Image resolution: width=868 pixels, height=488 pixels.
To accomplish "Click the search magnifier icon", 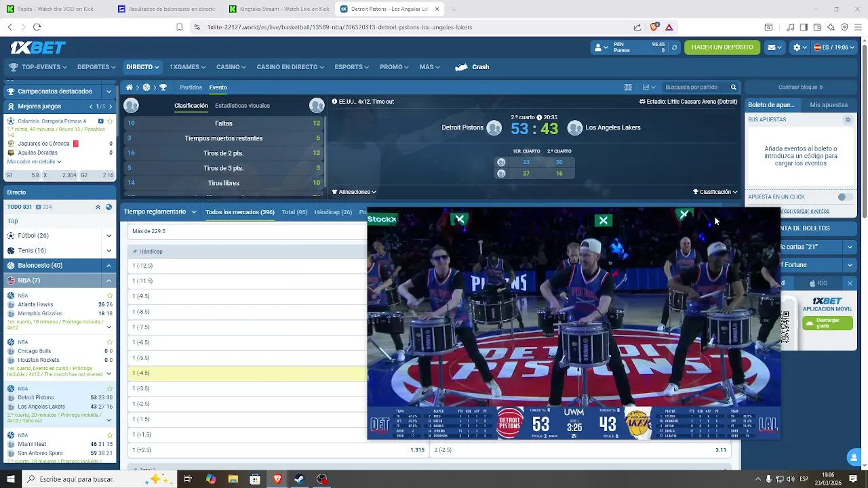I will (x=733, y=87).
